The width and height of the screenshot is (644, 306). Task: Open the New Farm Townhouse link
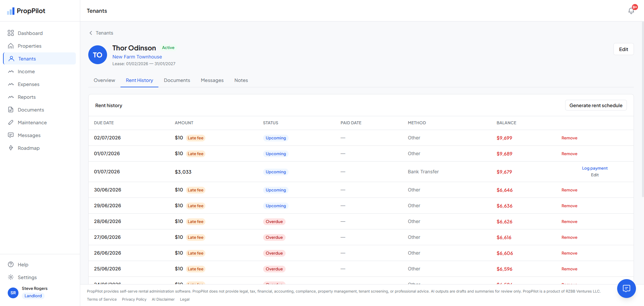tap(137, 57)
